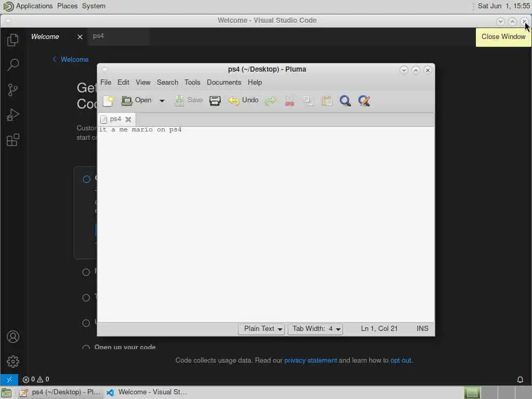
Task: Click the Welcome back link in VS Code
Action: (71, 59)
